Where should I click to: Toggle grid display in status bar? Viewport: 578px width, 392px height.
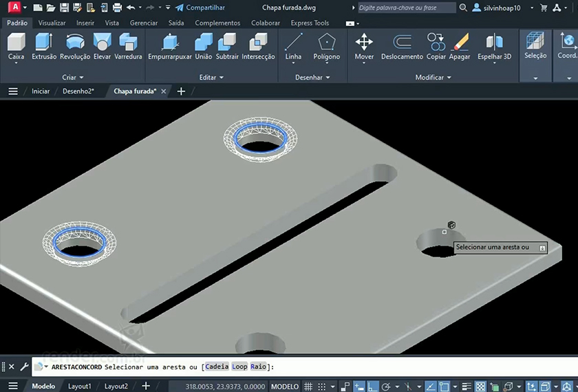(x=309, y=386)
